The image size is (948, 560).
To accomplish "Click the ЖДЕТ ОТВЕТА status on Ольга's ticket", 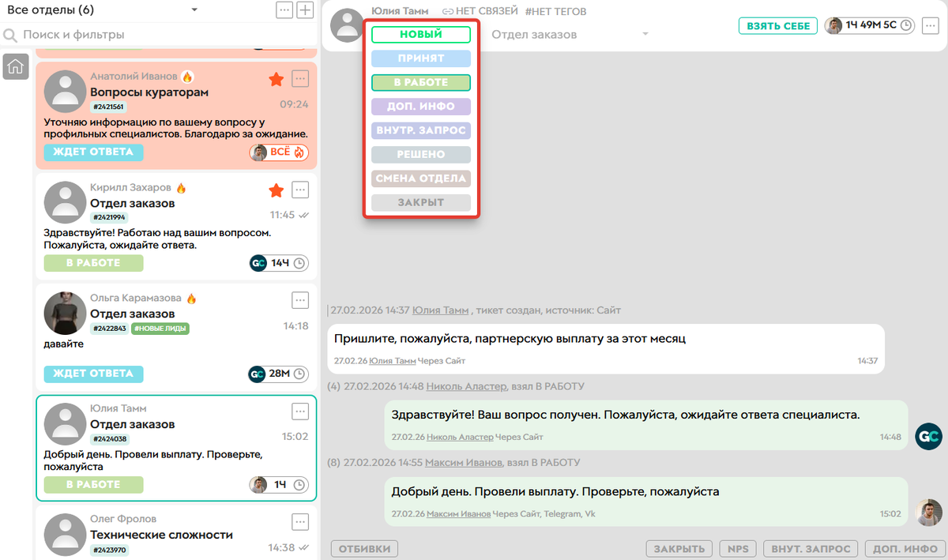I will tap(93, 374).
